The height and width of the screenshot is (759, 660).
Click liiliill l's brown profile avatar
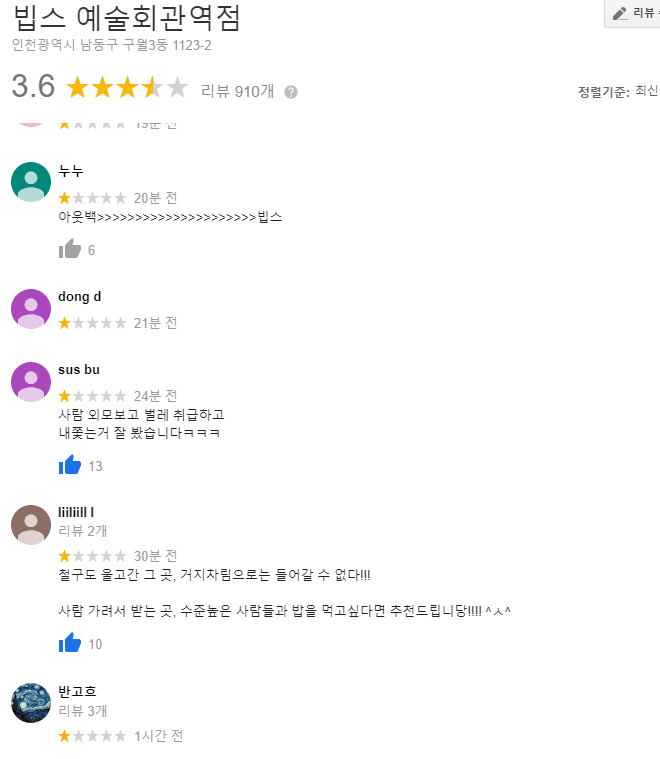[31, 524]
